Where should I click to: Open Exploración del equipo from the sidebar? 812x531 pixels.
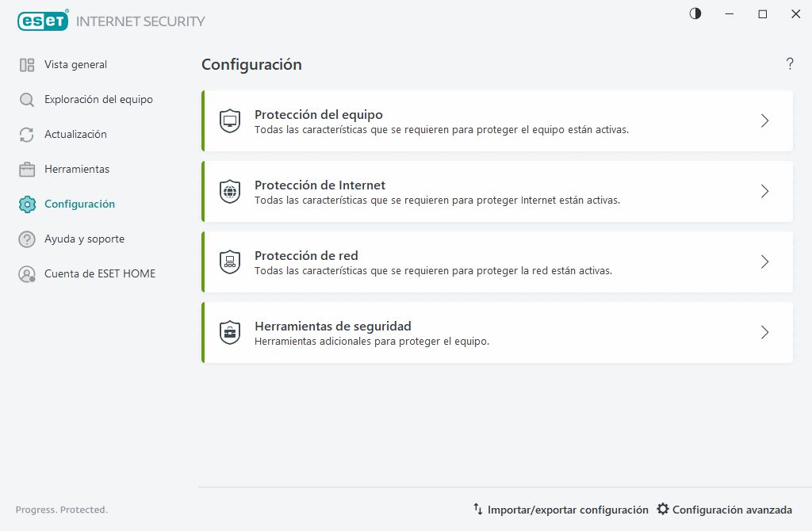coord(99,99)
